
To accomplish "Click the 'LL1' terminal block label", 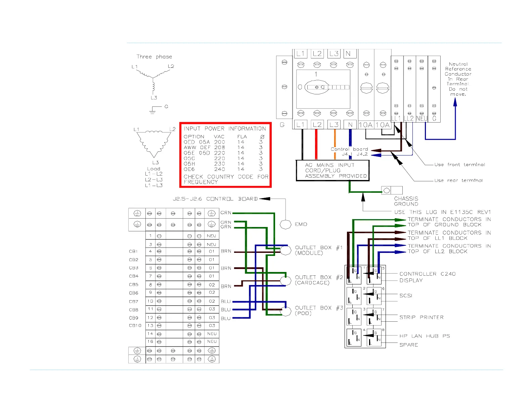I will pos(396,118).
